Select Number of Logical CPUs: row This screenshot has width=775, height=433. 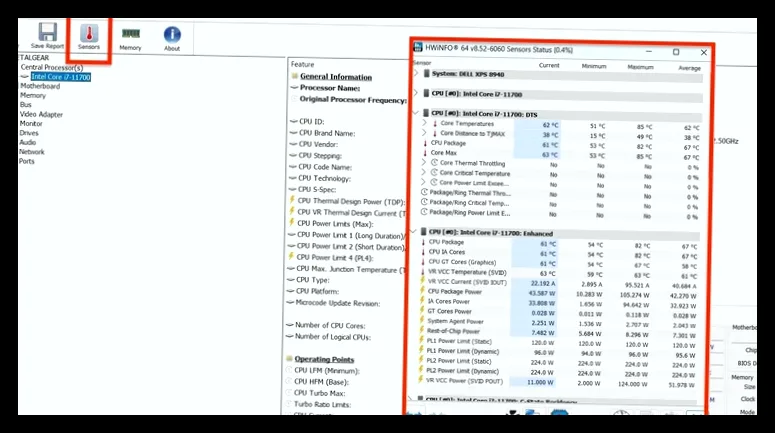(333, 337)
